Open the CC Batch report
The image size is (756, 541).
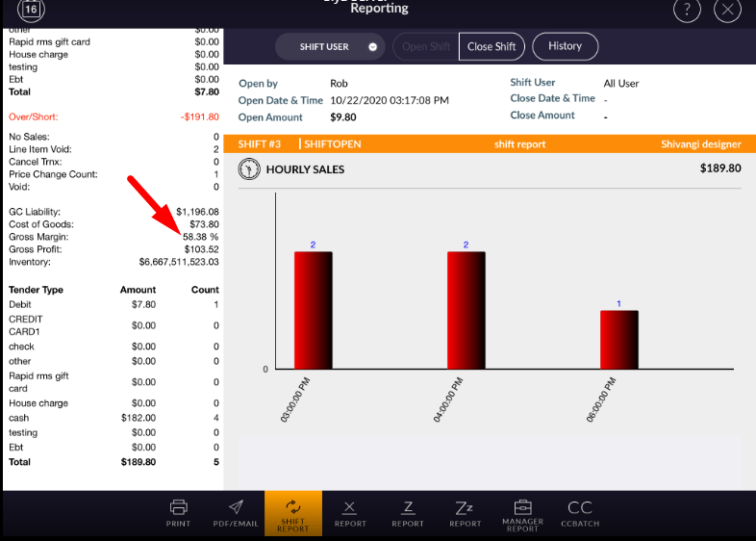[580, 512]
